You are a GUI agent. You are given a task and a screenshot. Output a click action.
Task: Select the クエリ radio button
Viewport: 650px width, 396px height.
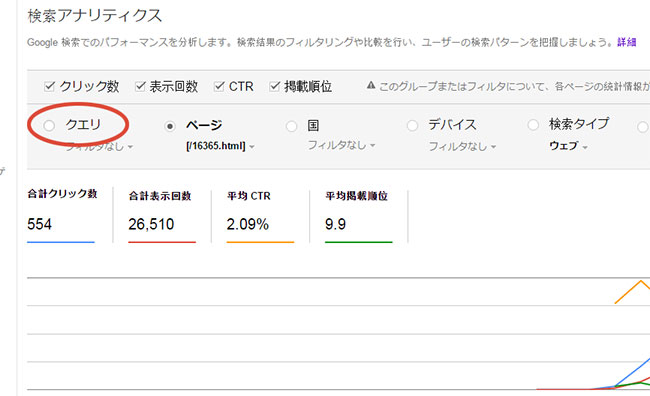(49, 125)
